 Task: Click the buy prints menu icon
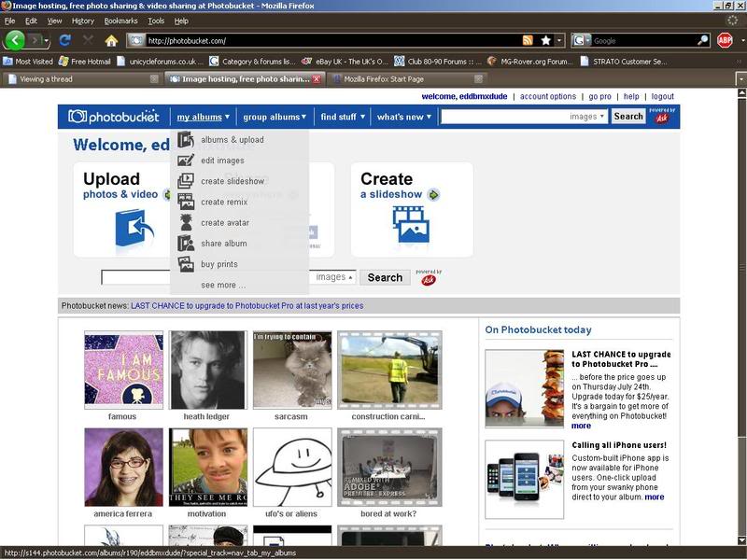pyautogui.click(x=185, y=264)
